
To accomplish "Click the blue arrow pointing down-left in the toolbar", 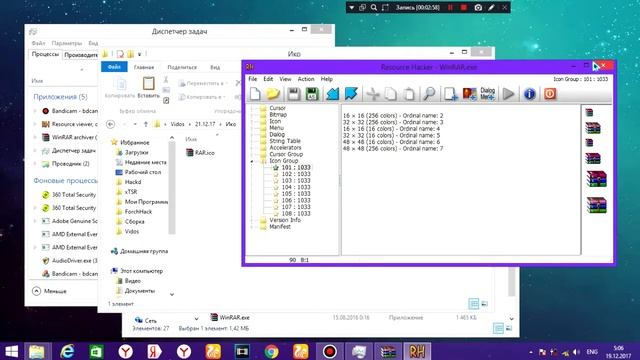I will click(333, 94).
